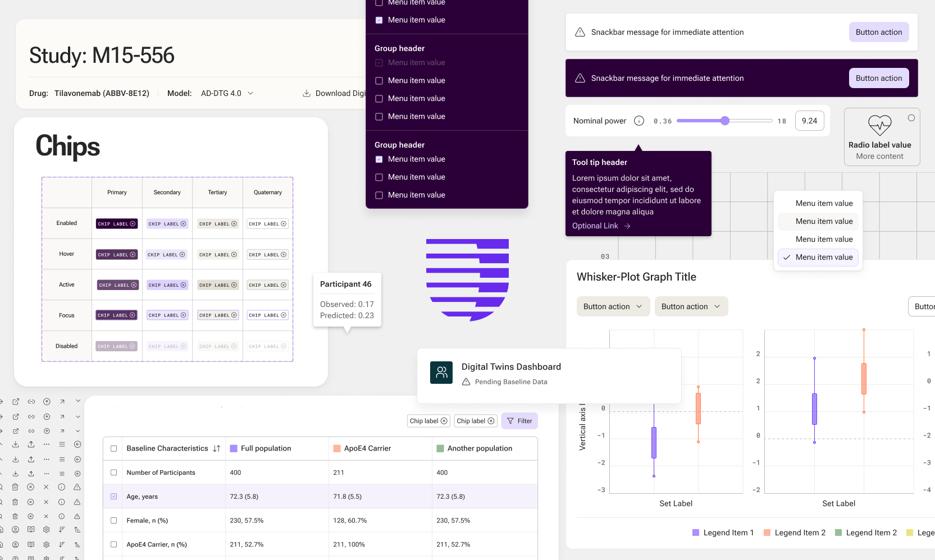This screenshot has height=560, width=935.
Task: Select the Radio label value radio button
Action: [911, 118]
